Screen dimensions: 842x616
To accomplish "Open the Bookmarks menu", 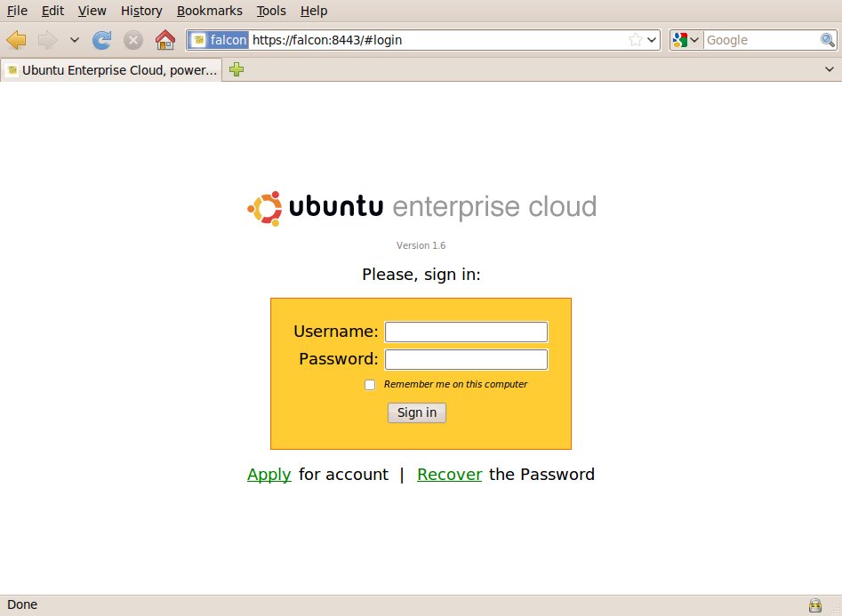I will pos(209,11).
